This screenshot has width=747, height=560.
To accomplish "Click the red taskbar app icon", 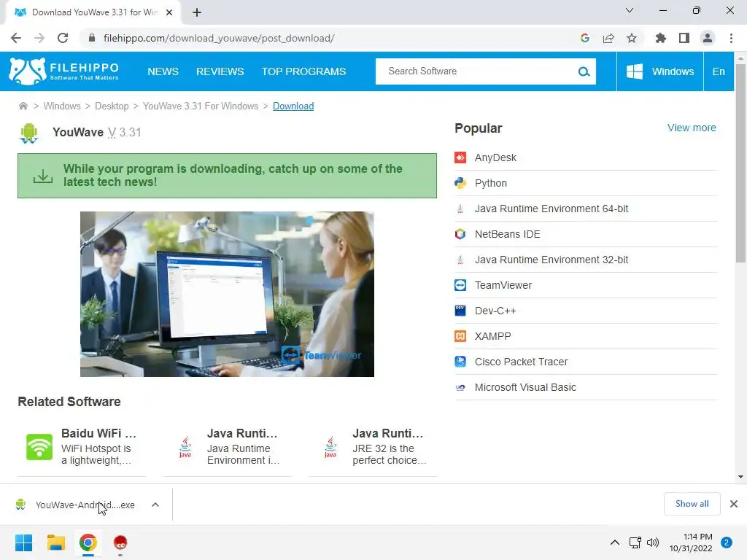I will [x=120, y=542].
